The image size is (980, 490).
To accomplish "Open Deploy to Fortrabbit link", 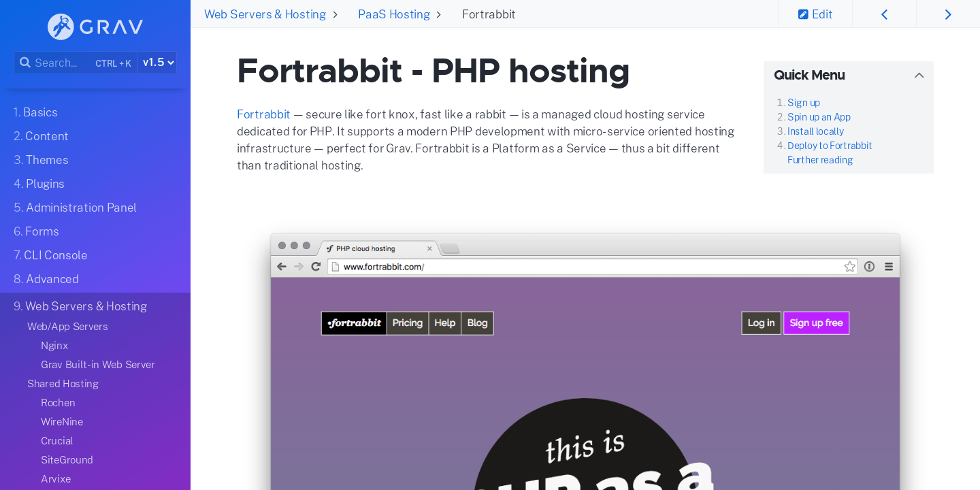I will (830, 145).
